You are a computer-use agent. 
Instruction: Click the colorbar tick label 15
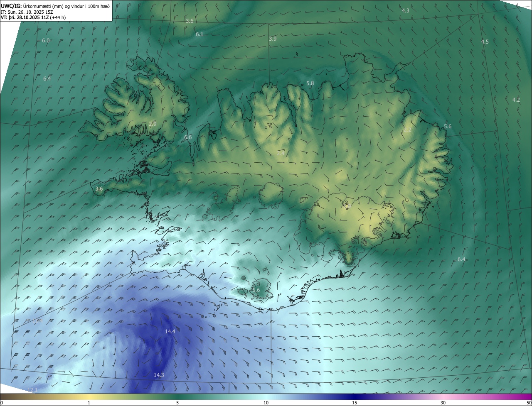355,403
